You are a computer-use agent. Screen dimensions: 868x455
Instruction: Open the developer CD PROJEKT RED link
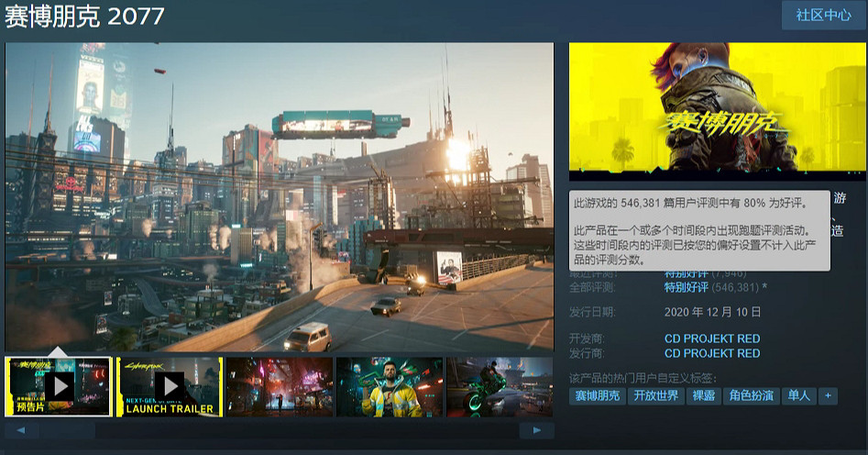711,338
